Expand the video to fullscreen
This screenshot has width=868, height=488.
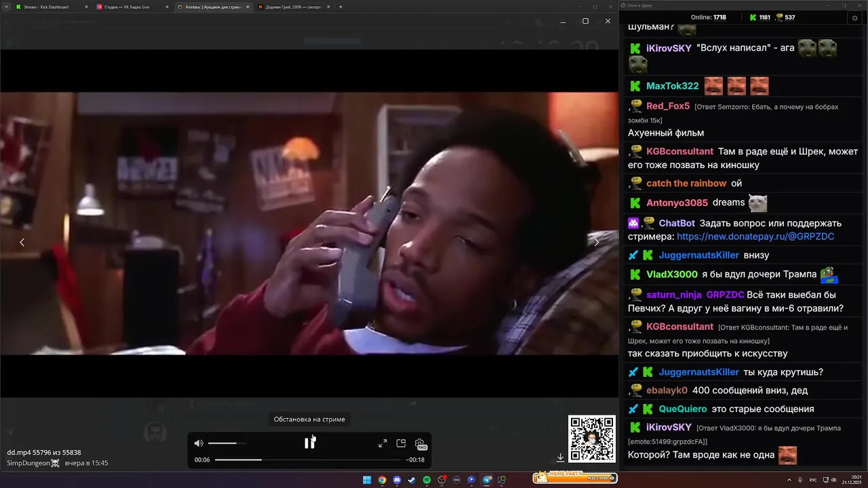(x=382, y=443)
